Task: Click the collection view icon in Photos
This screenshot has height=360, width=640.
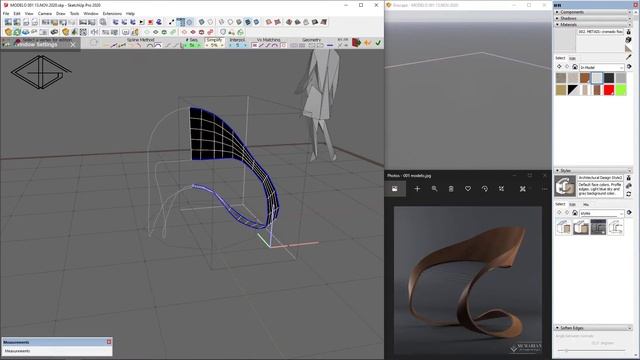Action: (395, 189)
